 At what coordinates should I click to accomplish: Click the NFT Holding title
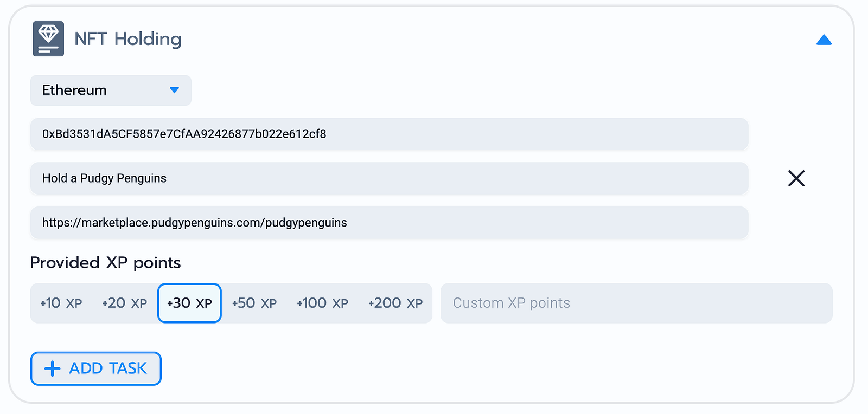coord(128,39)
